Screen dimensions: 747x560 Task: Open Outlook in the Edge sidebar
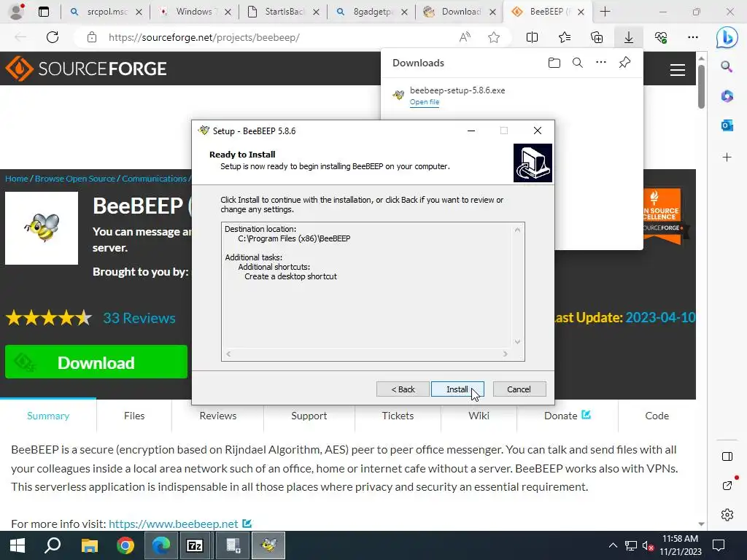[x=727, y=125]
